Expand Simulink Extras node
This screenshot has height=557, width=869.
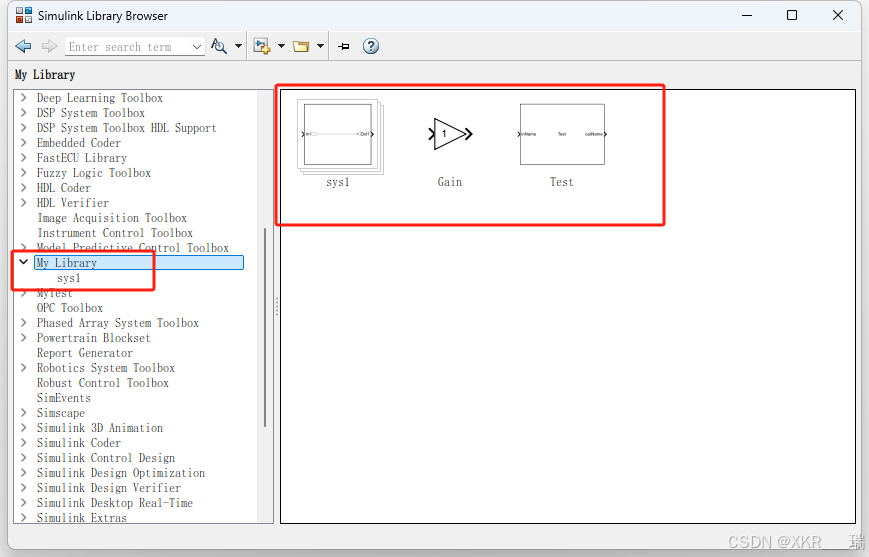pos(23,517)
